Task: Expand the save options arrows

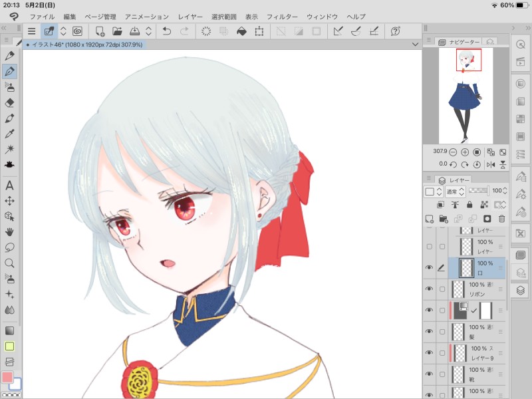Action: point(148,31)
